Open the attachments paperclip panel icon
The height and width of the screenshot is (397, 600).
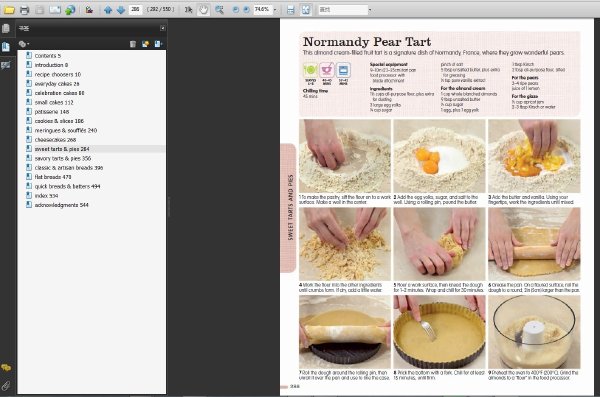[6, 386]
